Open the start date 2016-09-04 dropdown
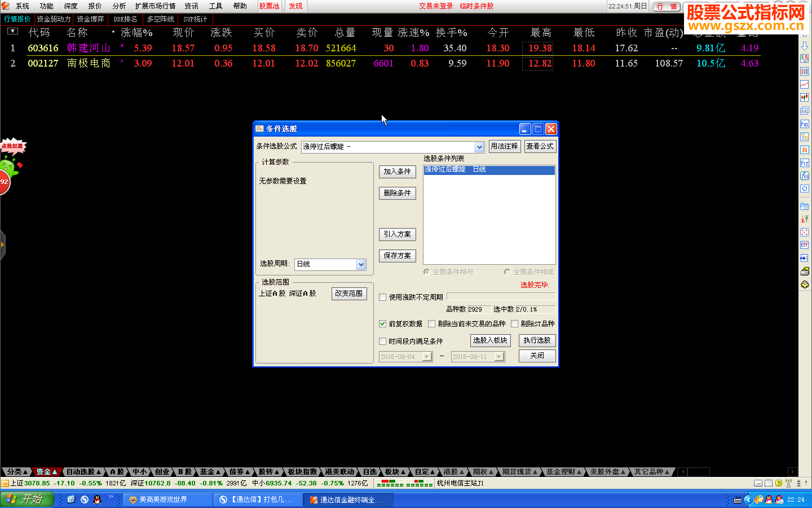The height and width of the screenshot is (508, 812). point(427,357)
